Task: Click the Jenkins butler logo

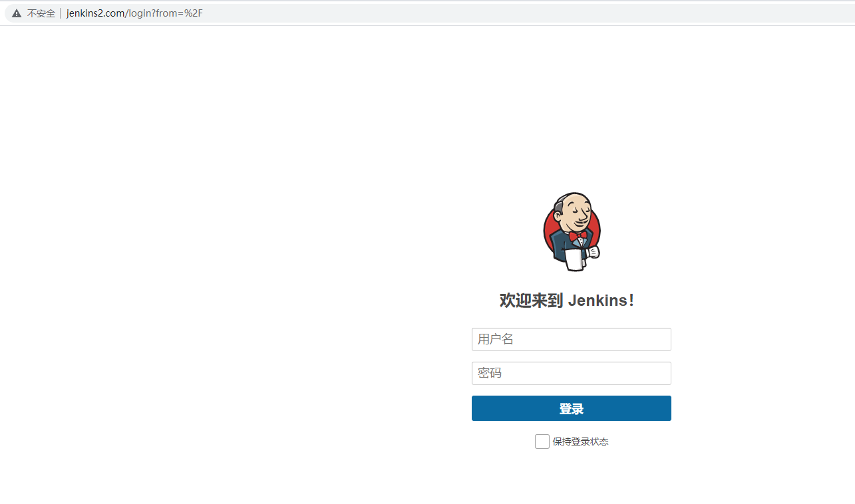Action: [572, 232]
